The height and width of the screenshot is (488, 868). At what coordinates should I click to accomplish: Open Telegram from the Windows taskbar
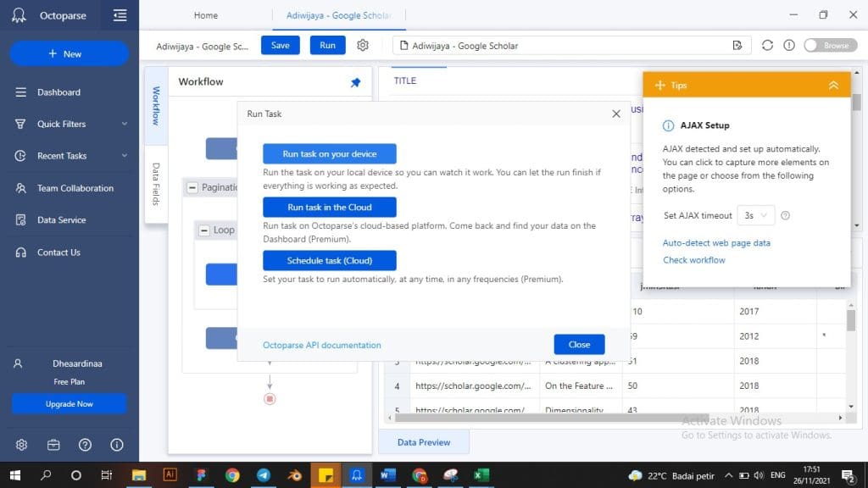(x=264, y=475)
